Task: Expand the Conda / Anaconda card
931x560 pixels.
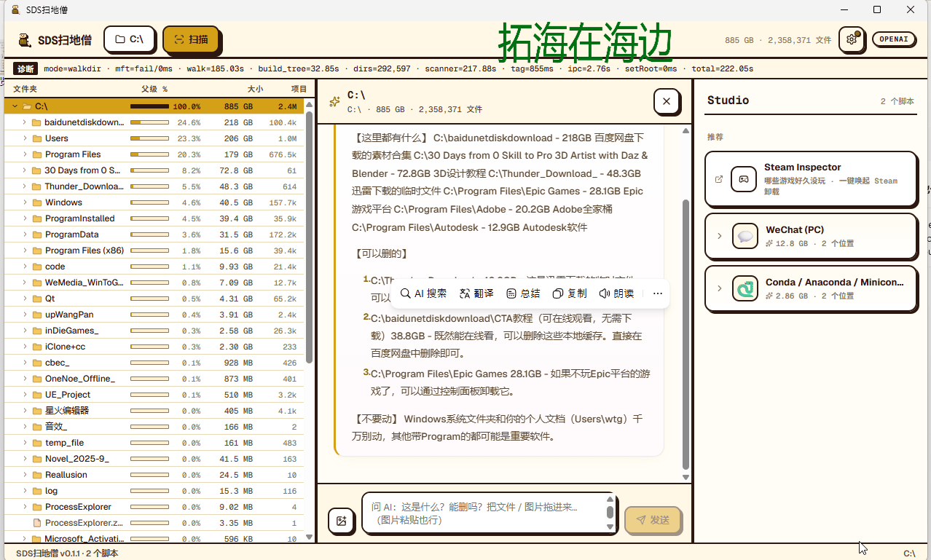Action: coord(719,288)
